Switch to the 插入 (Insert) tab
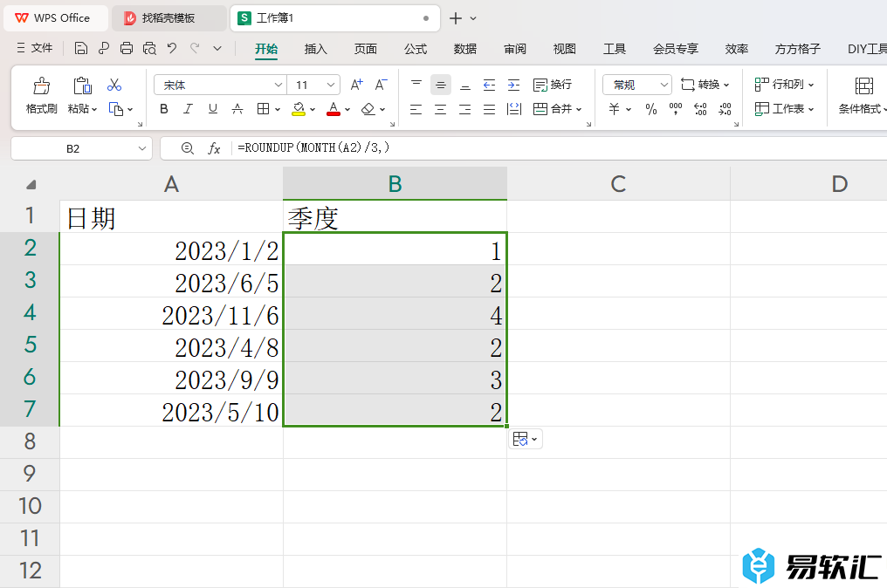The image size is (887, 588). (315, 49)
